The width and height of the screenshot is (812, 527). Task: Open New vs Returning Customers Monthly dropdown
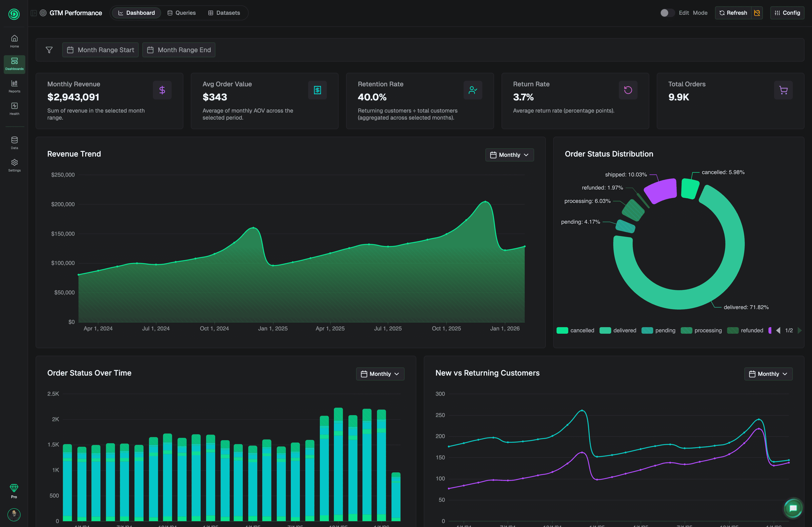[768, 374]
